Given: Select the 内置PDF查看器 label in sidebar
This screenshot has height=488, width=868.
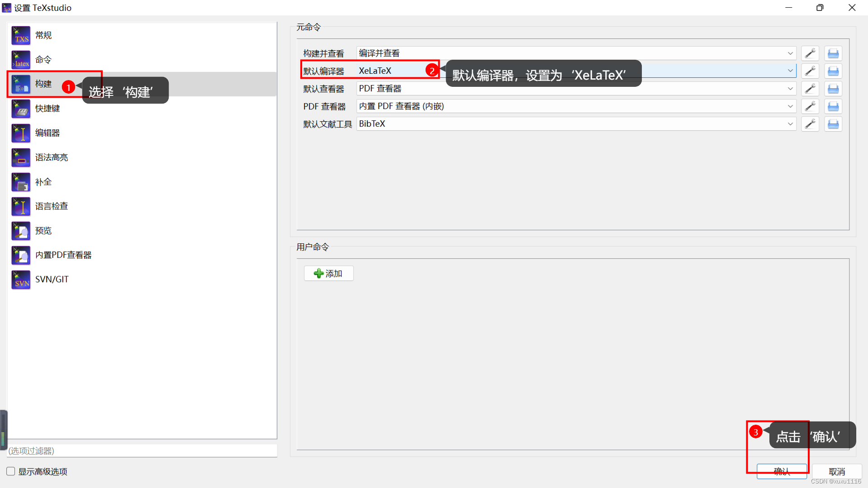Looking at the screenshot, I should (x=63, y=255).
